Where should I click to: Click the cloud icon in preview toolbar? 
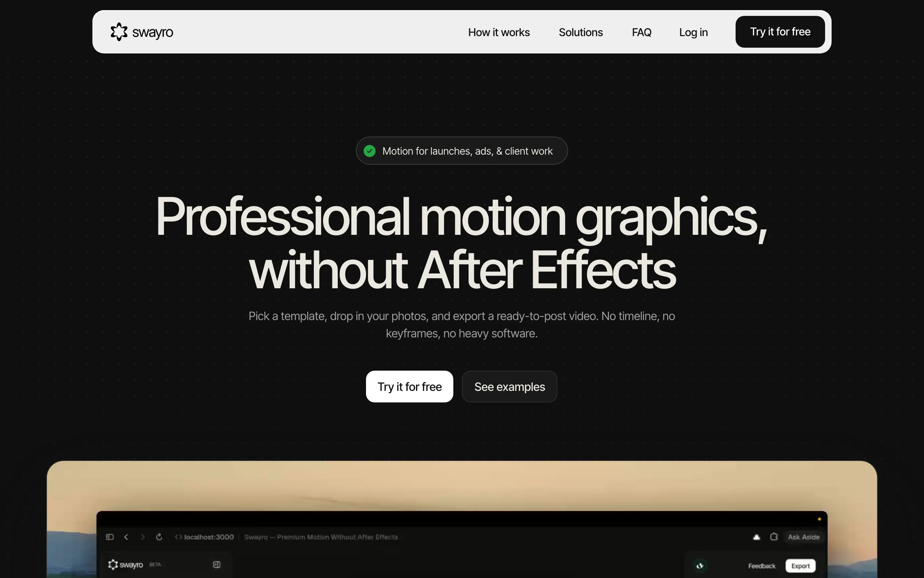(x=756, y=537)
